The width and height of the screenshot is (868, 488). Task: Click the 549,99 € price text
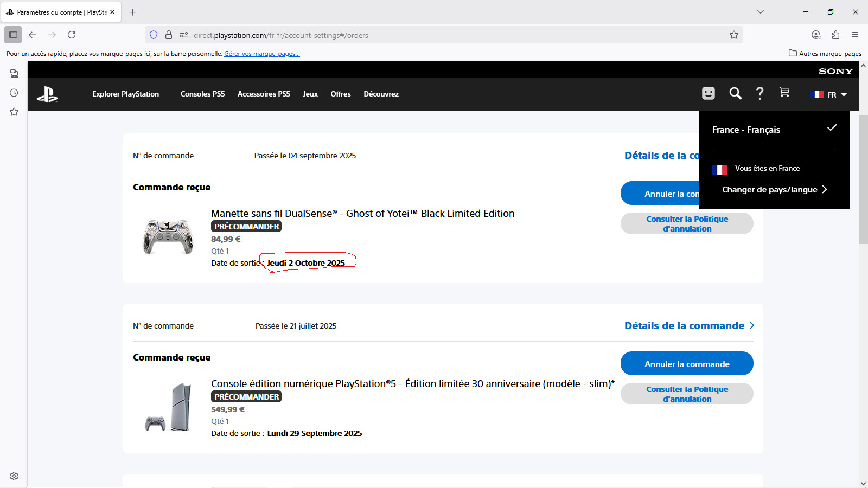[x=228, y=409]
